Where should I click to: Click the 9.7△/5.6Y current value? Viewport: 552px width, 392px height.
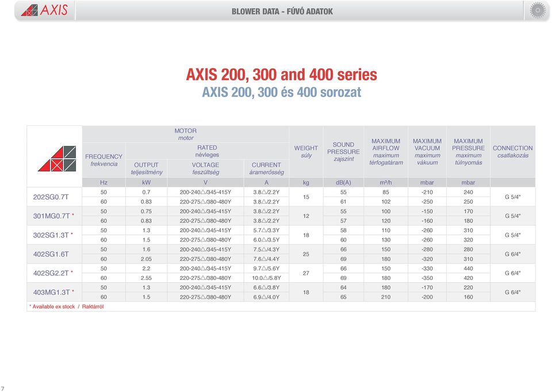pyautogui.click(x=266, y=268)
